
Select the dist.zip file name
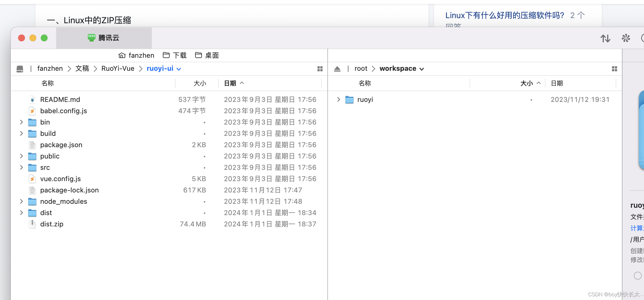point(52,224)
